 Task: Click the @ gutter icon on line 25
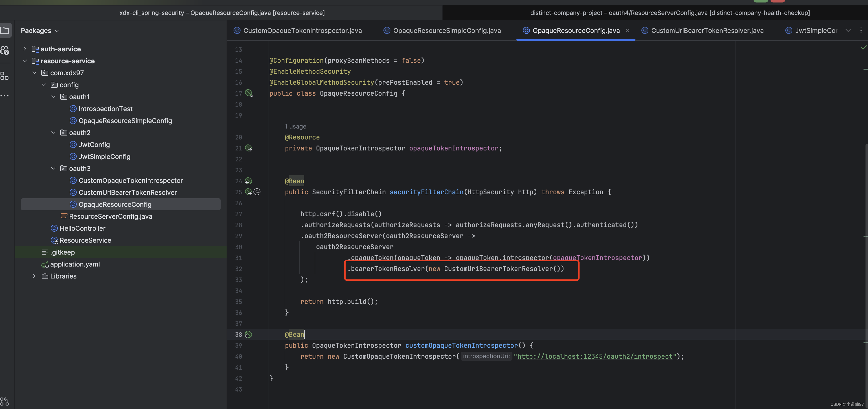point(257,192)
